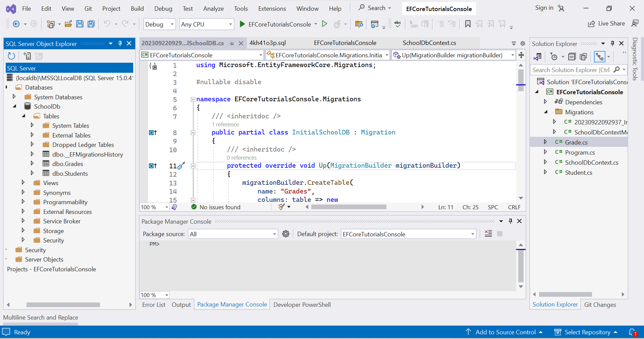Open Package Manager Console settings gear
The height and width of the screenshot is (339, 644).
286,234
